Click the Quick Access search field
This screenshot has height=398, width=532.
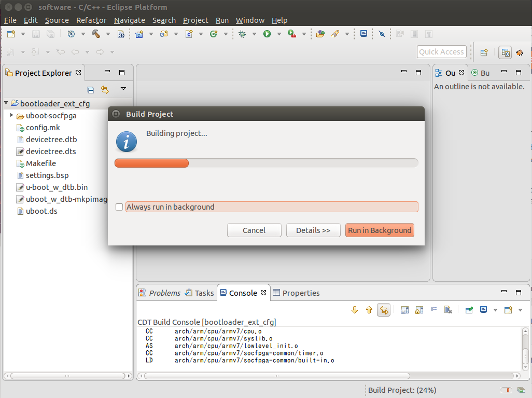tap(441, 52)
